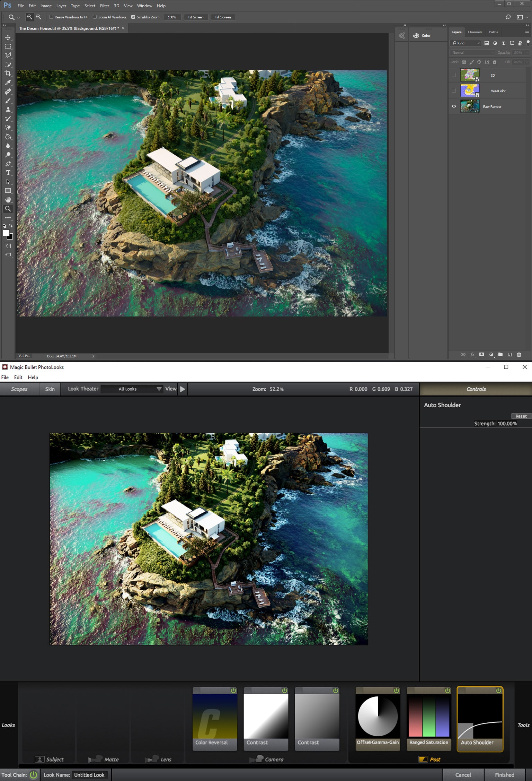The image size is (532, 781).
Task: Open the Kind filter dropdown in Layers
Action: (465, 43)
